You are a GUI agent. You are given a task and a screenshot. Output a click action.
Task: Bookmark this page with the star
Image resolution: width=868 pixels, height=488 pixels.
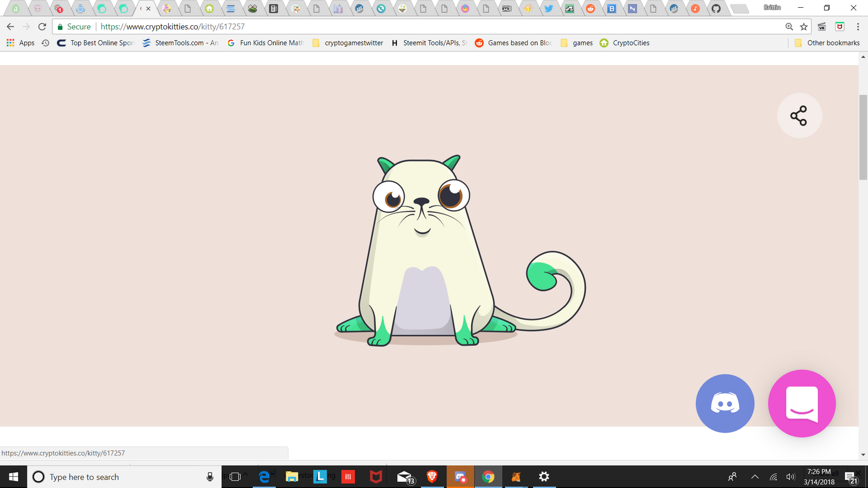click(x=804, y=26)
